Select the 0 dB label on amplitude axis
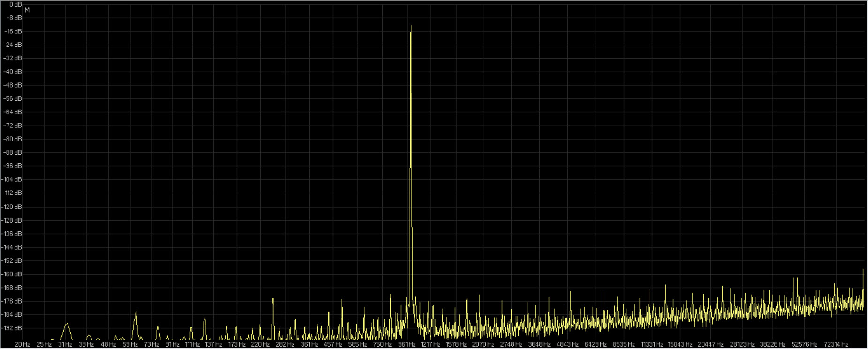Image resolution: width=868 pixels, height=349 pixels. (x=15, y=4)
